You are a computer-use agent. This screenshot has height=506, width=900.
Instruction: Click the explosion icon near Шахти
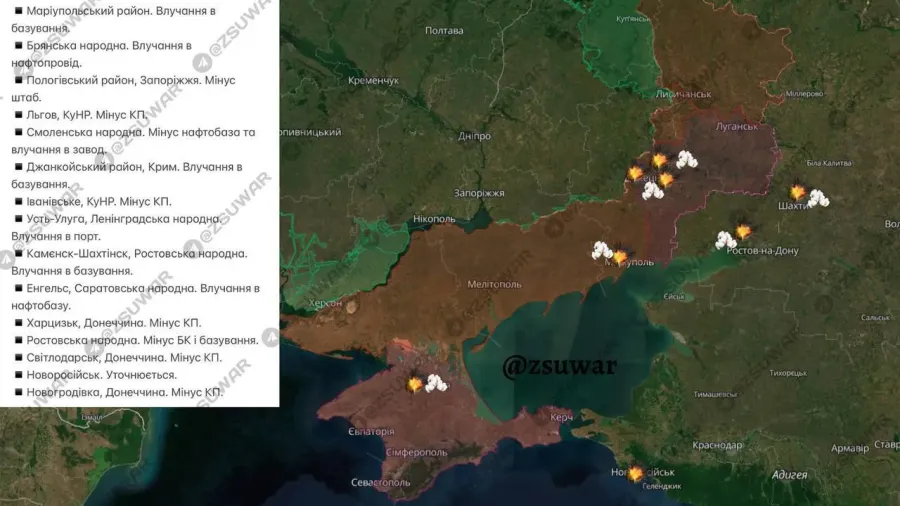coord(797,191)
